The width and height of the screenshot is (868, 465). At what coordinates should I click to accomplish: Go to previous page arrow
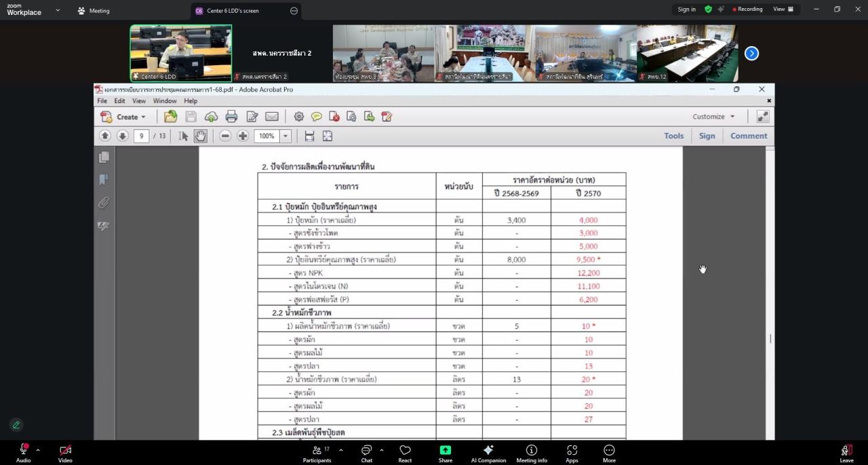click(105, 136)
